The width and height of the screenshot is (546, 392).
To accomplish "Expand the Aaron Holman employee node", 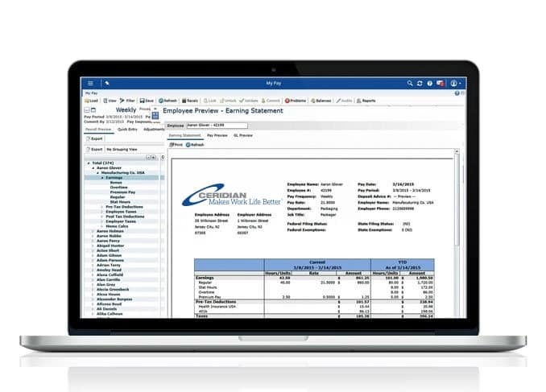I will tap(93, 233).
